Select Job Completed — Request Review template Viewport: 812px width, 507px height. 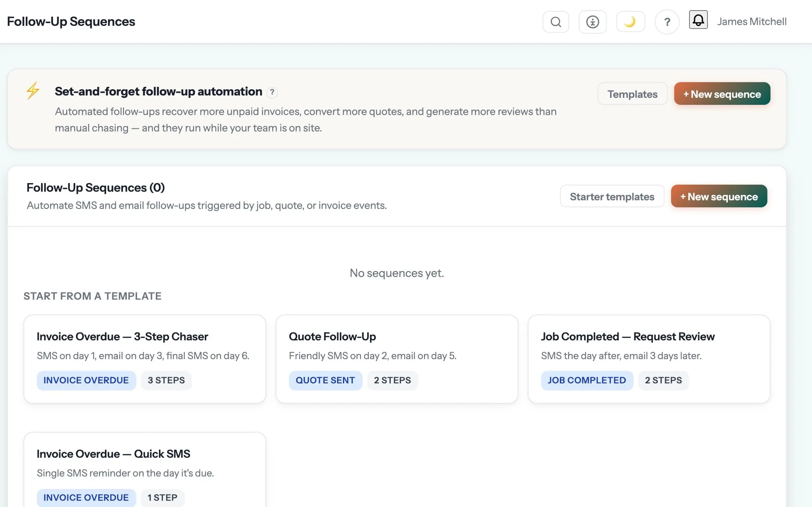click(x=649, y=359)
